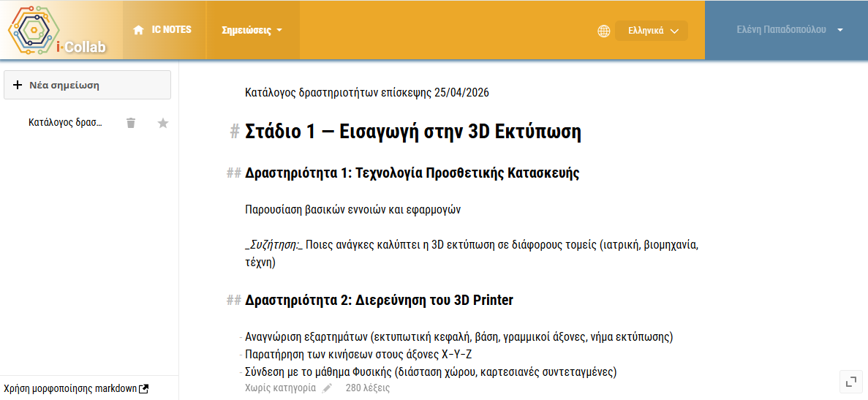The height and width of the screenshot is (400, 868).
Task: Click the external link icon beside markdown help
Action: coord(144,388)
